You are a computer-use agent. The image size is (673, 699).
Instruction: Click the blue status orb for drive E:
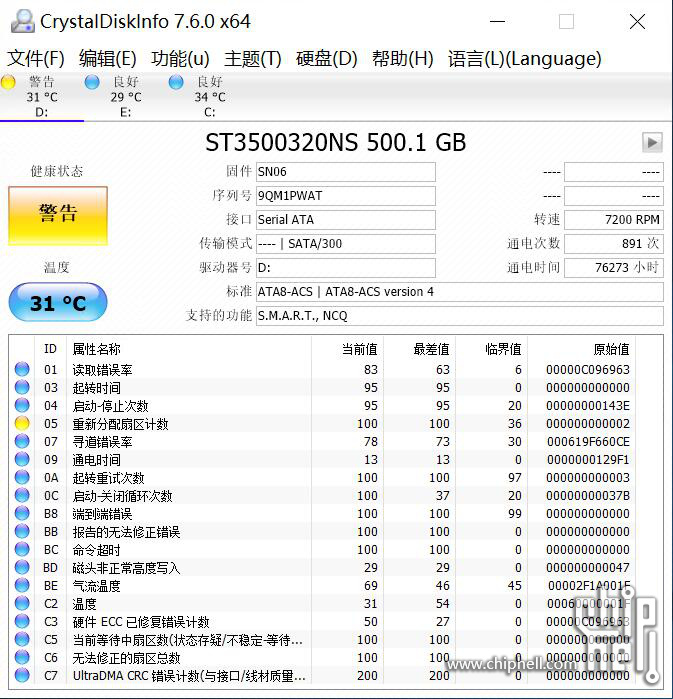pos(92,82)
